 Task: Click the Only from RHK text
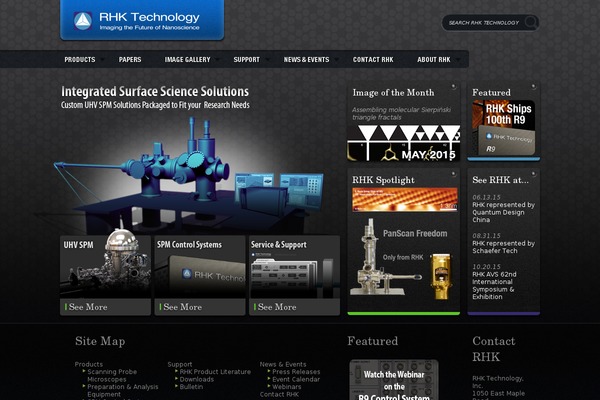click(403, 258)
